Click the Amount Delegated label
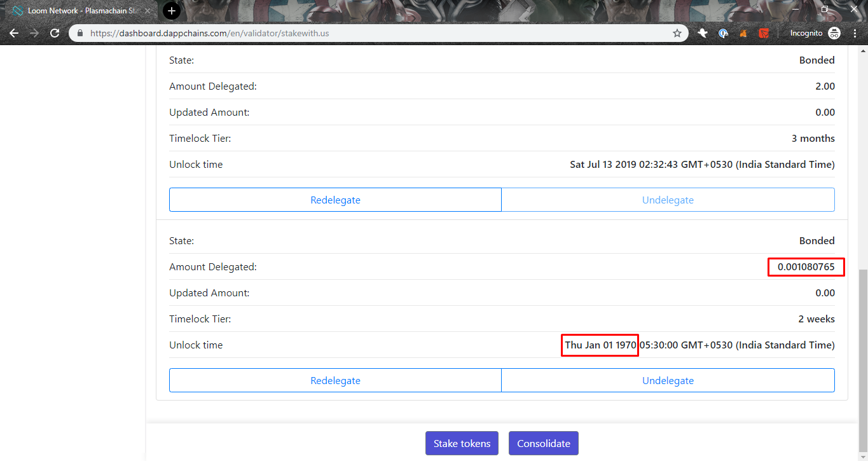868x461 pixels. pyautogui.click(x=212, y=266)
